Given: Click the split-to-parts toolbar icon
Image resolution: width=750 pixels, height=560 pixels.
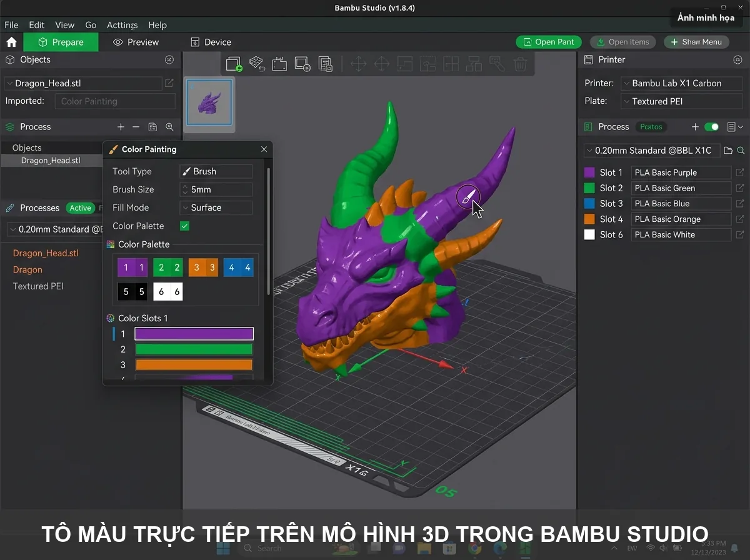Looking at the screenshot, I should click(451, 64).
